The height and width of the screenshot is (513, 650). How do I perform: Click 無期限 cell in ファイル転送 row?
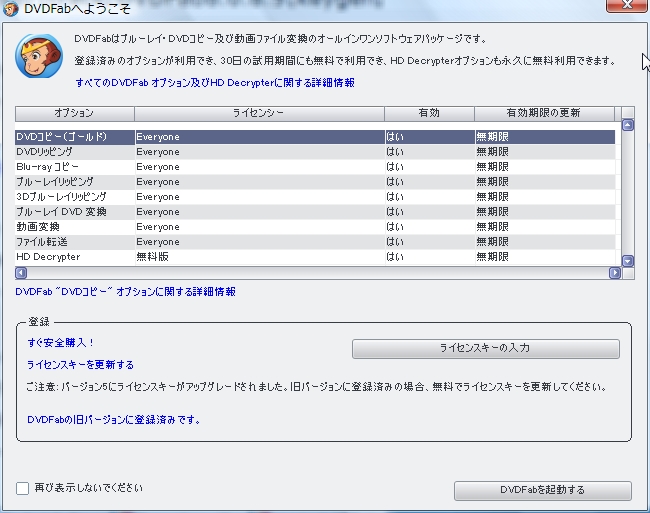(x=545, y=242)
